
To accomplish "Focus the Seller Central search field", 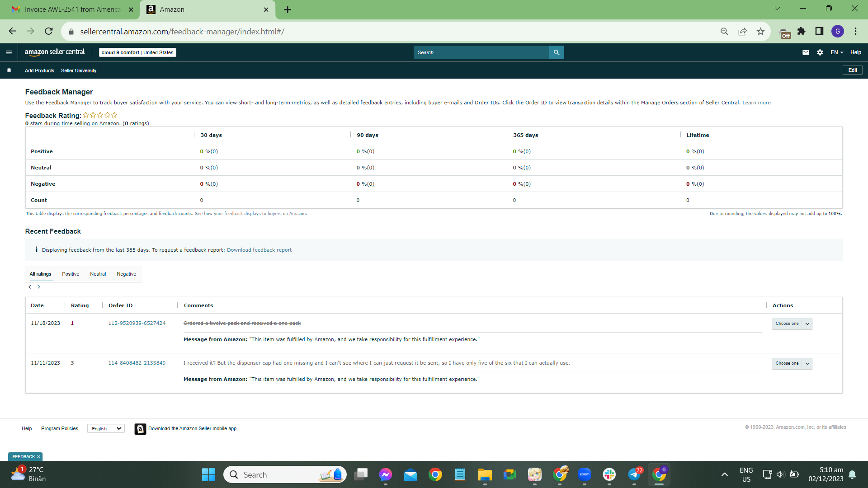I will pos(481,52).
